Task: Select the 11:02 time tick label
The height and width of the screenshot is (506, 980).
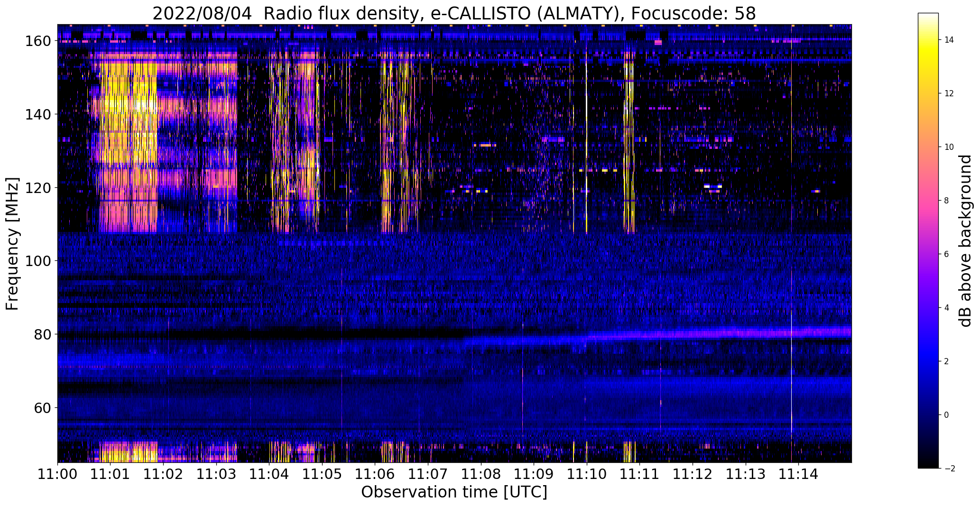Action: pyautogui.click(x=164, y=474)
